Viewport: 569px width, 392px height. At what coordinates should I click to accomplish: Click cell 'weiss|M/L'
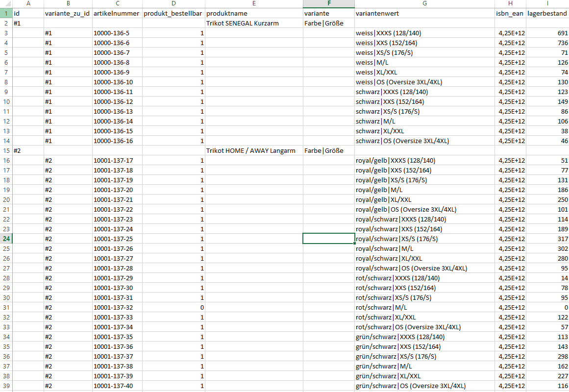424,62
